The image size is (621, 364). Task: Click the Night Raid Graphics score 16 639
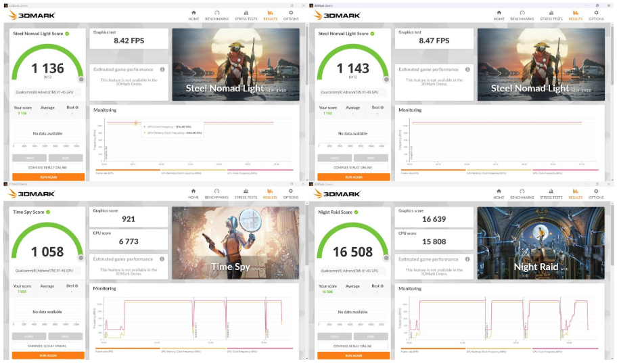[x=434, y=219]
